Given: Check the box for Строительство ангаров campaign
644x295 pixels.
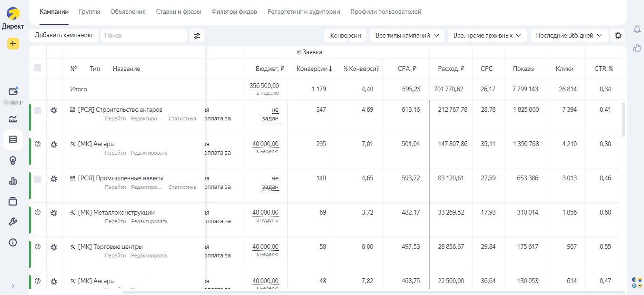Looking at the screenshot, I should tap(38, 110).
